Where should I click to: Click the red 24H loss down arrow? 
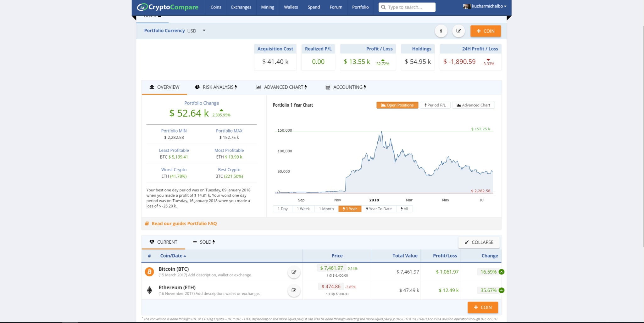coord(488,59)
